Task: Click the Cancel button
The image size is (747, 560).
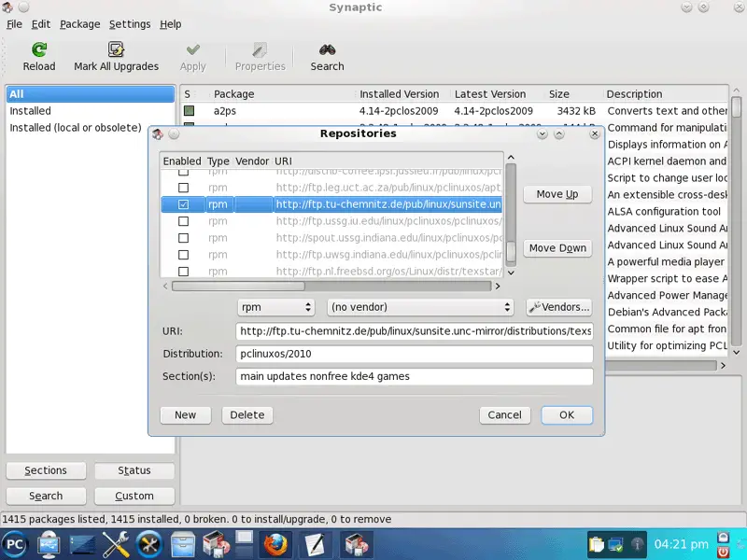Action: click(x=504, y=415)
